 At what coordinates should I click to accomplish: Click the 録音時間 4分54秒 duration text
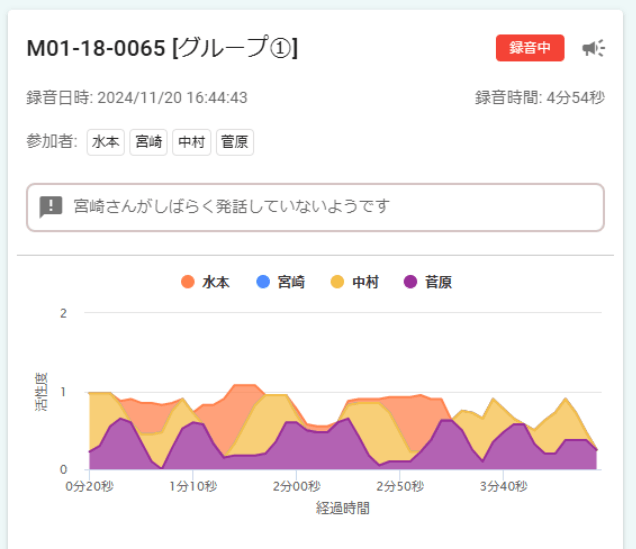(x=540, y=97)
